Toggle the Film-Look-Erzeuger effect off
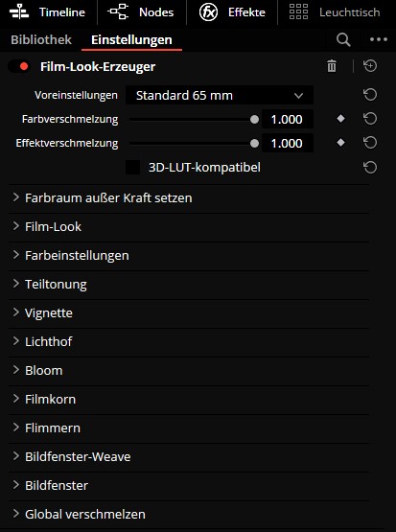The image size is (396, 532). point(19,66)
